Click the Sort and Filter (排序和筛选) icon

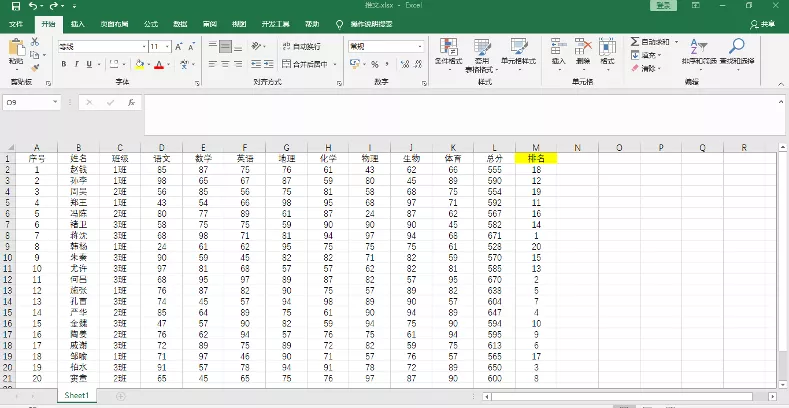pos(697,52)
